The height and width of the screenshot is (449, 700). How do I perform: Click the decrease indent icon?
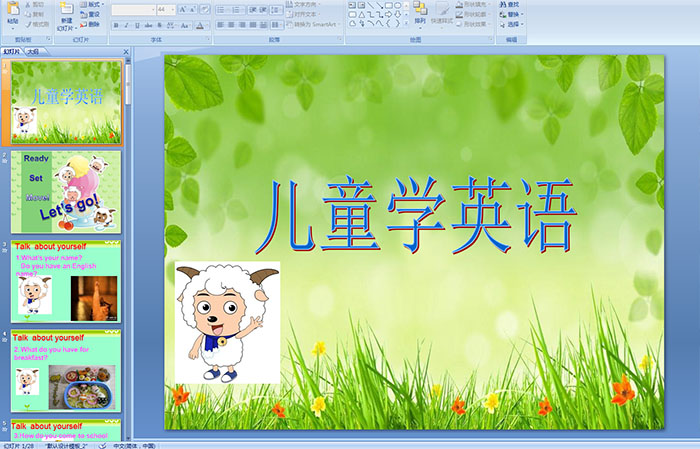pyautogui.click(x=253, y=10)
